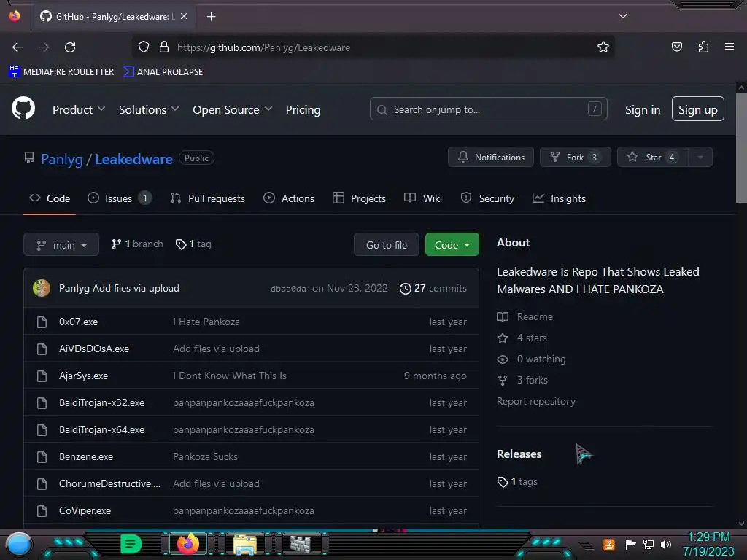Open the list all tabs chevron
The width and height of the screenshot is (747, 560).
[x=623, y=16]
